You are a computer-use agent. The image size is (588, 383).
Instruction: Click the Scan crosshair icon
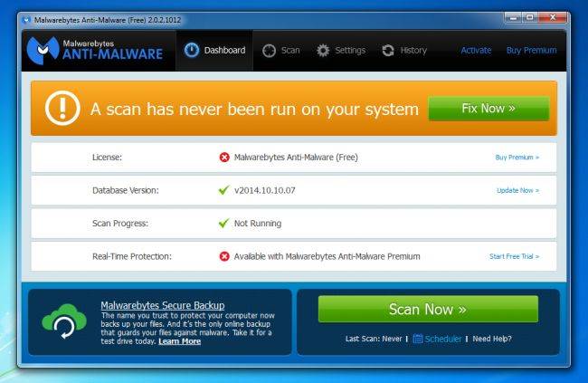[269, 51]
